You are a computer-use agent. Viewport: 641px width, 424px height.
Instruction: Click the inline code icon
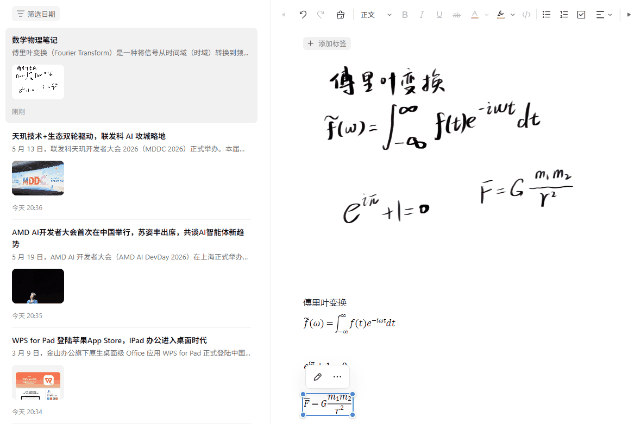(526, 15)
